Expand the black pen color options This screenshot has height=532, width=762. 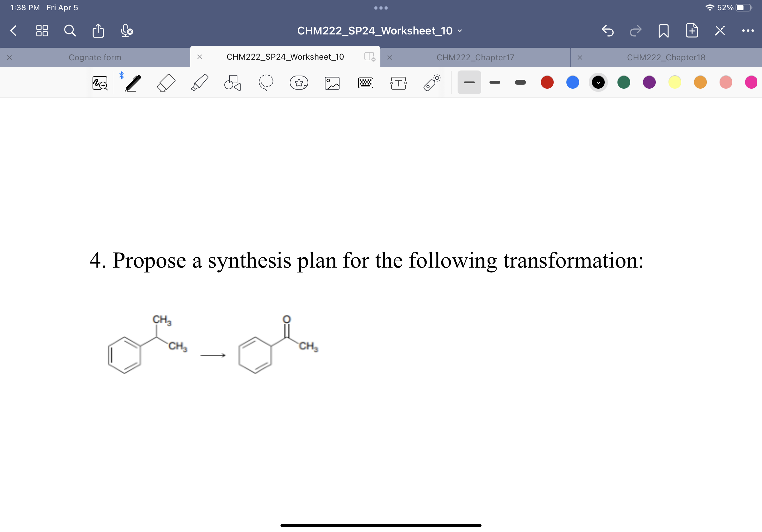(x=598, y=82)
